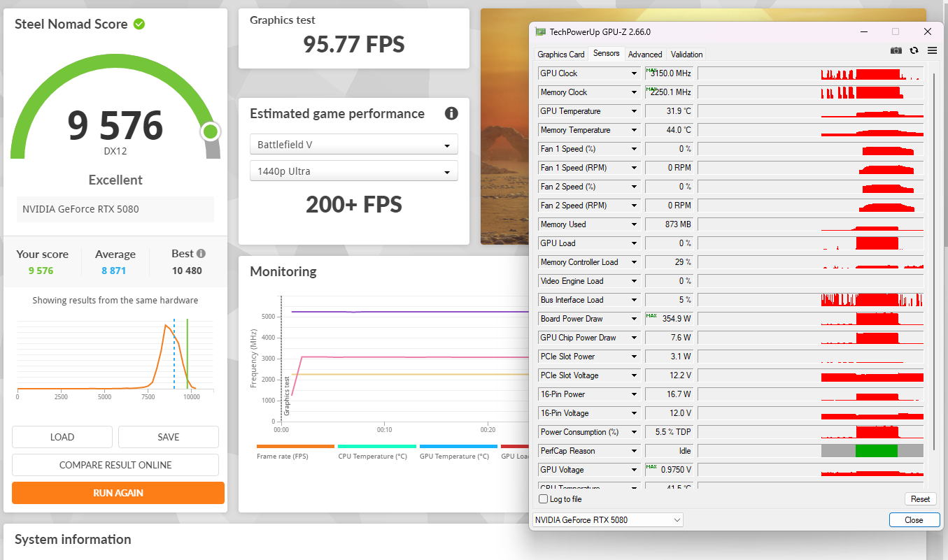Image resolution: width=948 pixels, height=560 pixels.
Task: Open the Battlefield V game dropdown
Action: pyautogui.click(x=354, y=145)
